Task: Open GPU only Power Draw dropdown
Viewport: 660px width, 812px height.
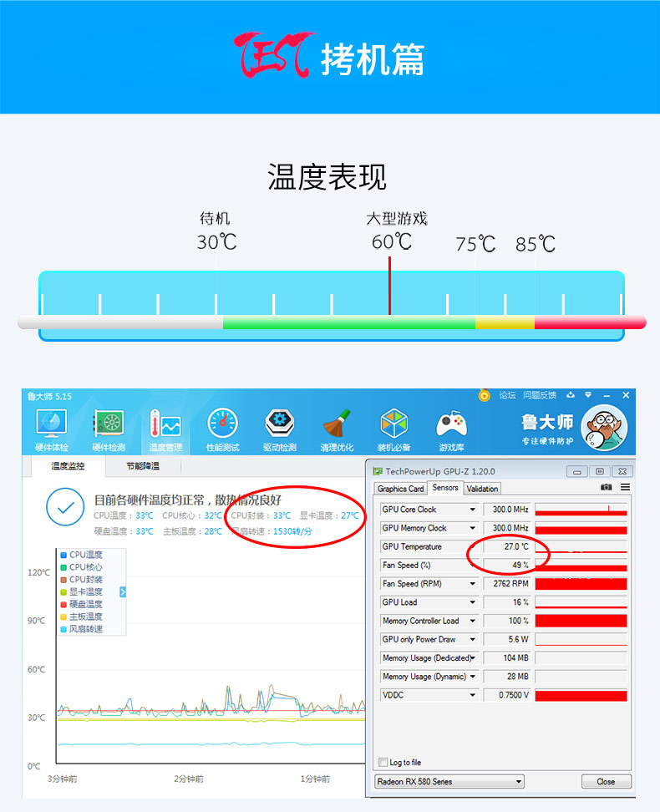Action: [473, 640]
